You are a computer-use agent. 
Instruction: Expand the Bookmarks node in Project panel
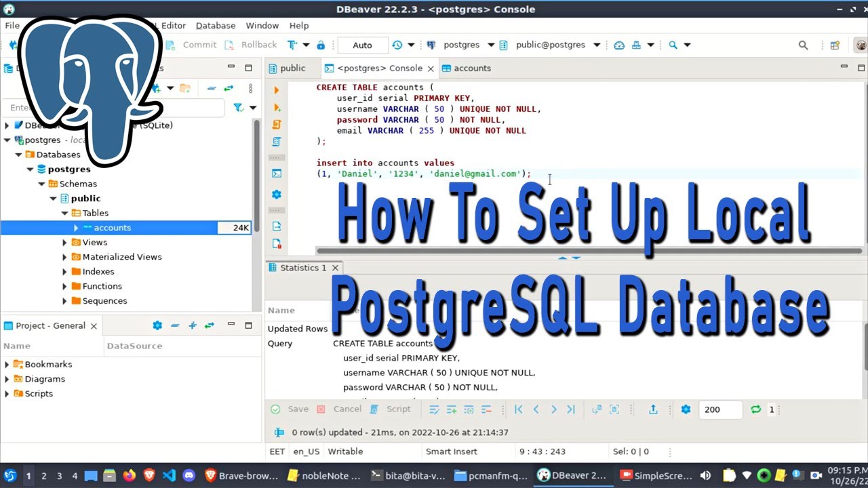coord(7,365)
